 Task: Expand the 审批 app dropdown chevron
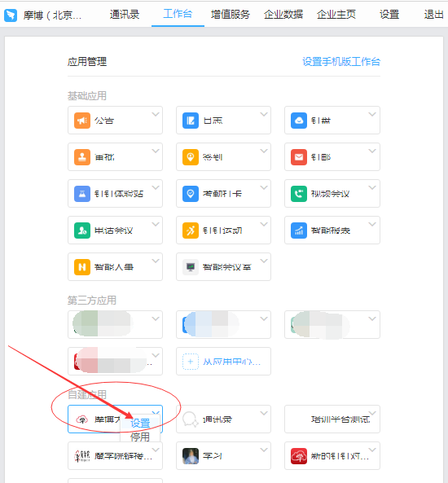(156, 151)
